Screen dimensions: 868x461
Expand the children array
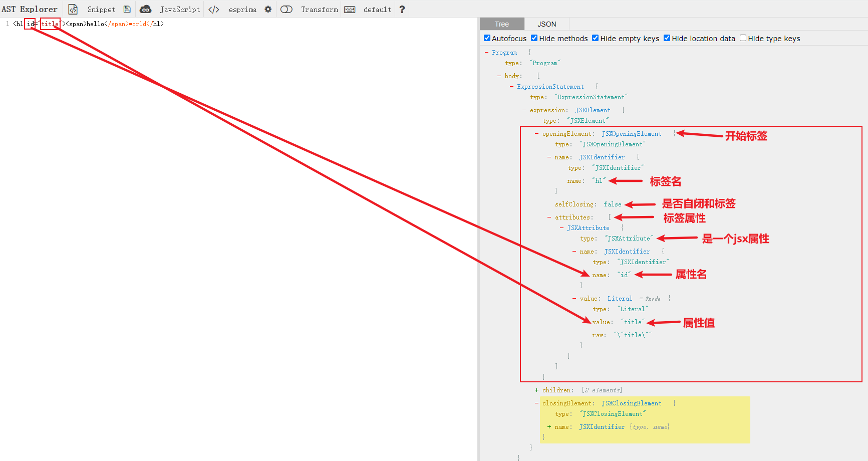click(536, 390)
